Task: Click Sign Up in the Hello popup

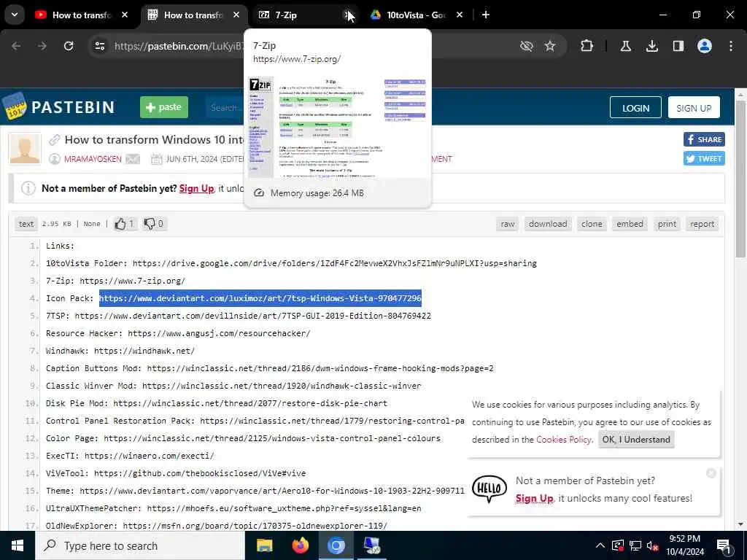Action: pos(534,499)
